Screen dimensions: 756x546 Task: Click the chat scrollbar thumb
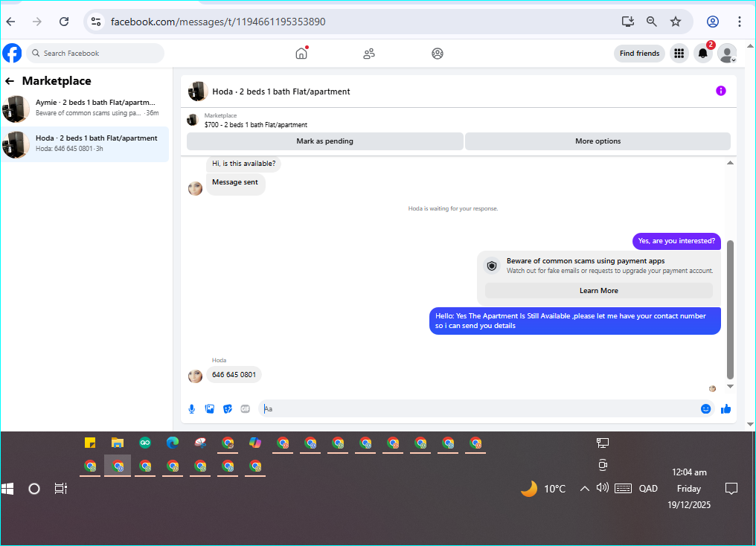tap(730, 310)
